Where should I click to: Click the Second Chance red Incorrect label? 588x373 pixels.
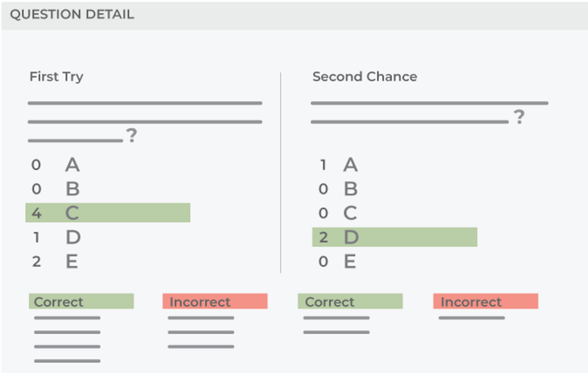pyautogui.click(x=485, y=301)
